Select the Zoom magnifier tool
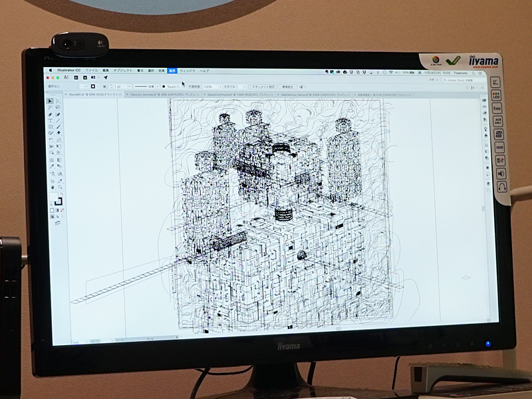The height and width of the screenshot is (399, 532). 60,187
